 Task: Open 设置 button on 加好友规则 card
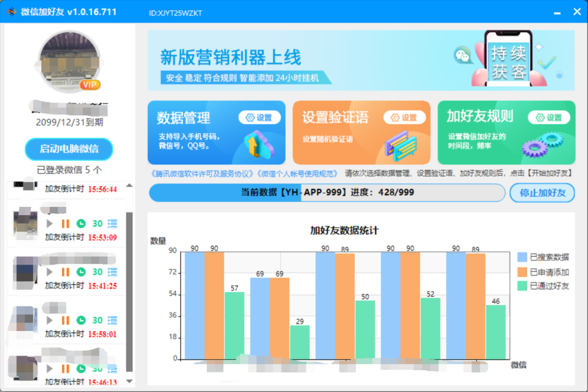pyautogui.click(x=549, y=118)
